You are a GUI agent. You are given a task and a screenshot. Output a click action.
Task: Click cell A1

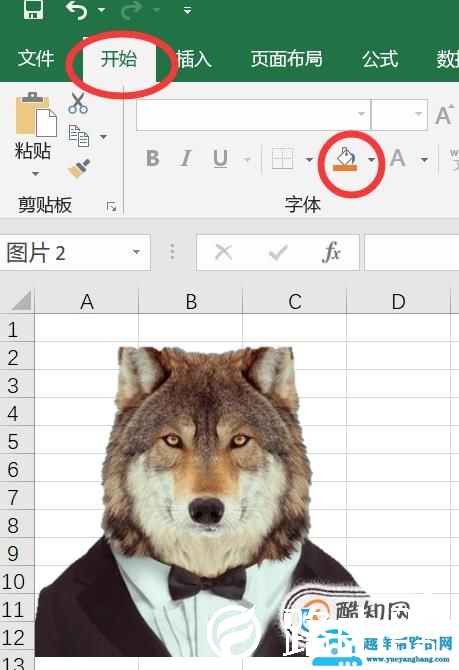(x=87, y=328)
